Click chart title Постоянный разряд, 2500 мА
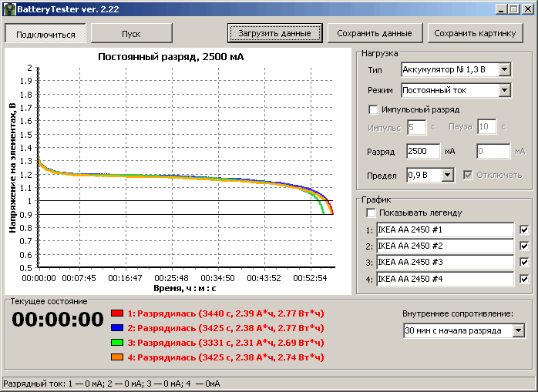 click(171, 57)
